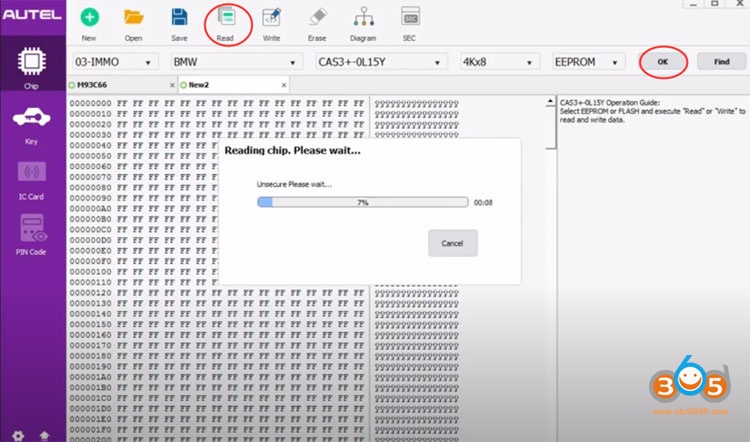The image size is (750, 442).
Task: Choose the Erase tool icon
Action: (x=317, y=22)
